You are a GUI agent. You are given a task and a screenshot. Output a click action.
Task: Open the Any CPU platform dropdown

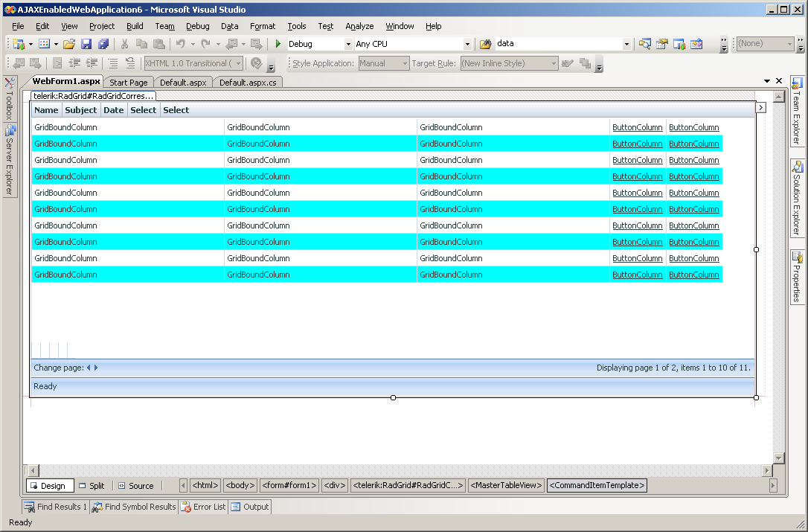(466, 45)
